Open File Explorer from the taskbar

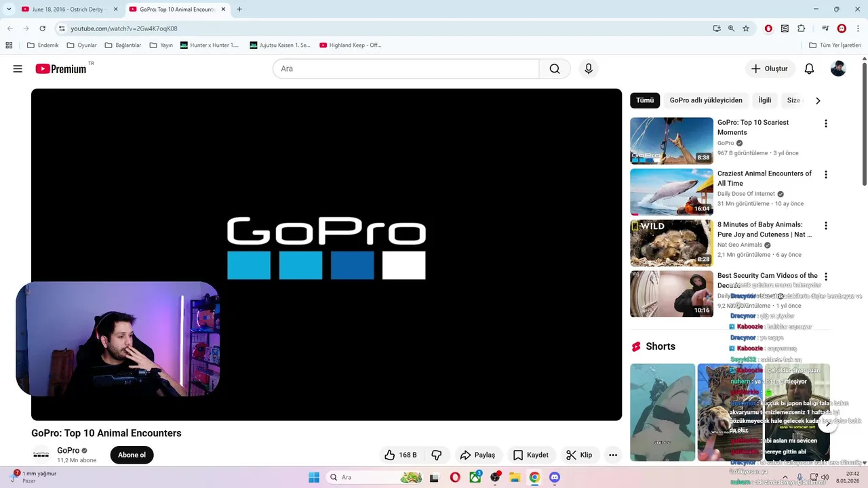(x=515, y=477)
